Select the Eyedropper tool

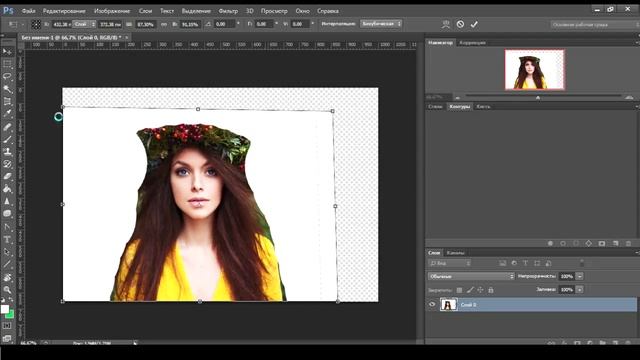pos(7,114)
